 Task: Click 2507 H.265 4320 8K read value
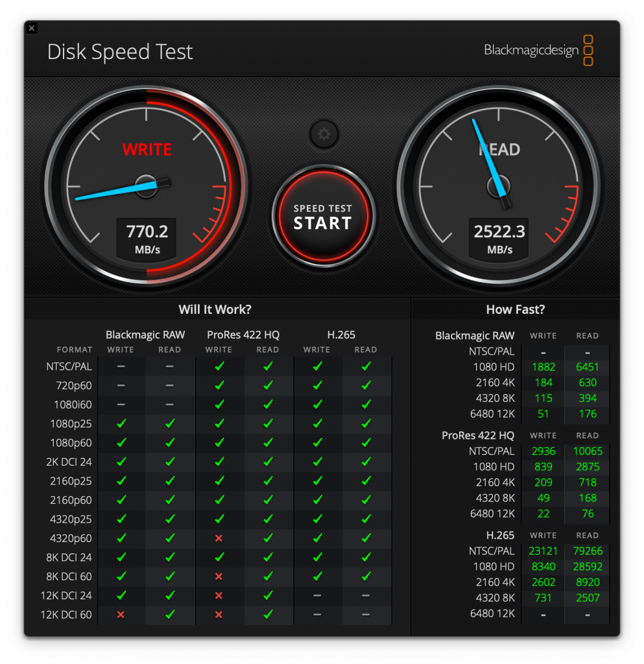[x=588, y=598]
